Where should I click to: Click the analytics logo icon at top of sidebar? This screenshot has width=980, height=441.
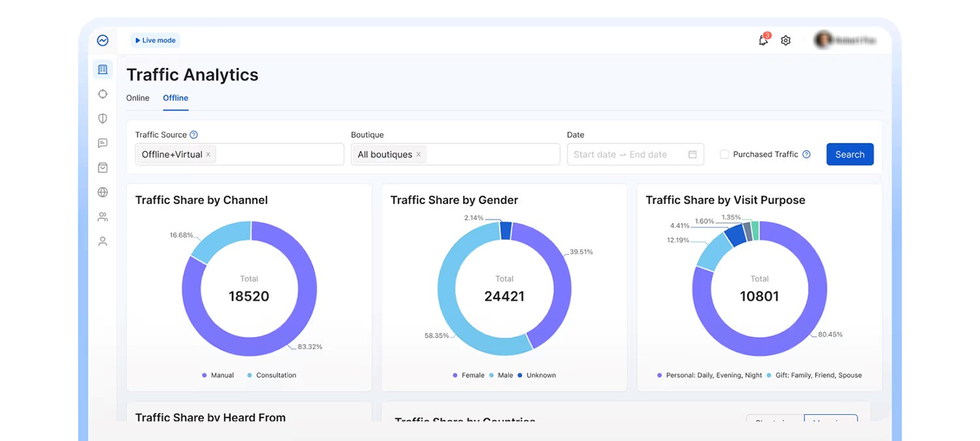click(103, 41)
